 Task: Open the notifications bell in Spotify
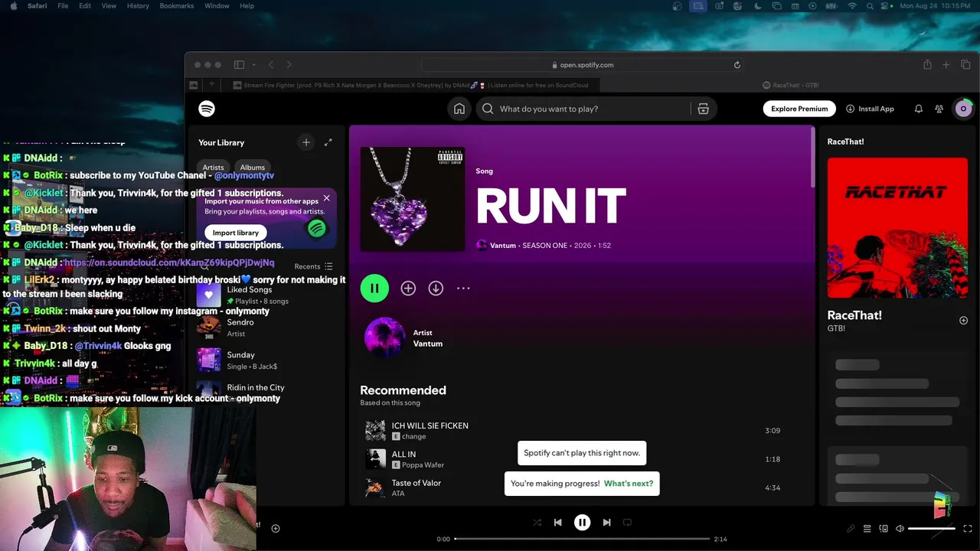[x=919, y=109]
